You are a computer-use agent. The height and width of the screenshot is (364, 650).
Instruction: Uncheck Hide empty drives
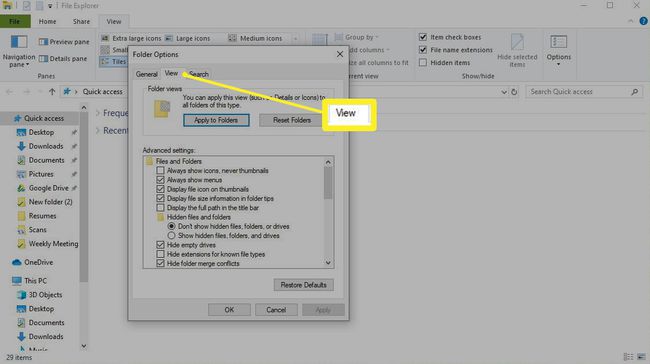click(x=160, y=245)
